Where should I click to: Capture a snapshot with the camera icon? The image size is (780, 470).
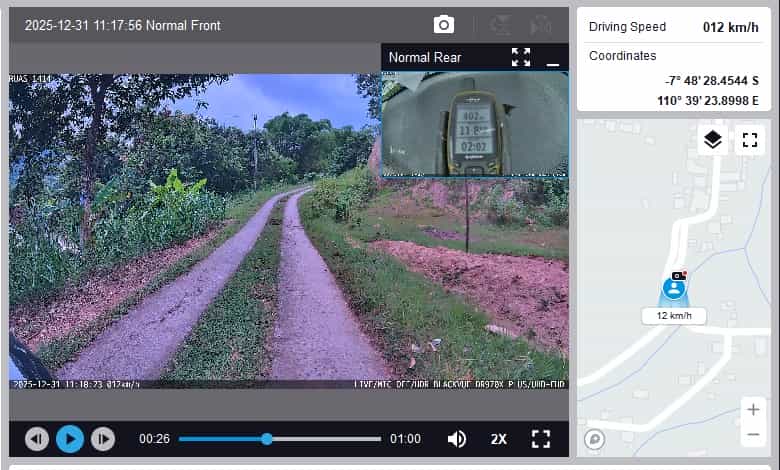coord(444,25)
